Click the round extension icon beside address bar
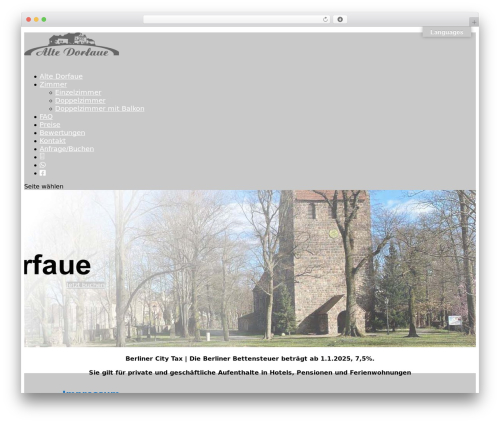 pos(340,20)
